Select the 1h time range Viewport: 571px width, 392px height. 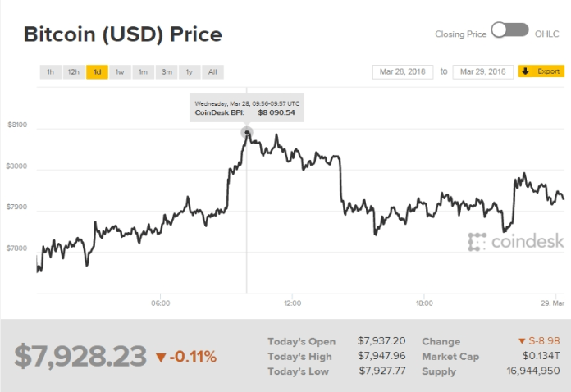(50, 72)
